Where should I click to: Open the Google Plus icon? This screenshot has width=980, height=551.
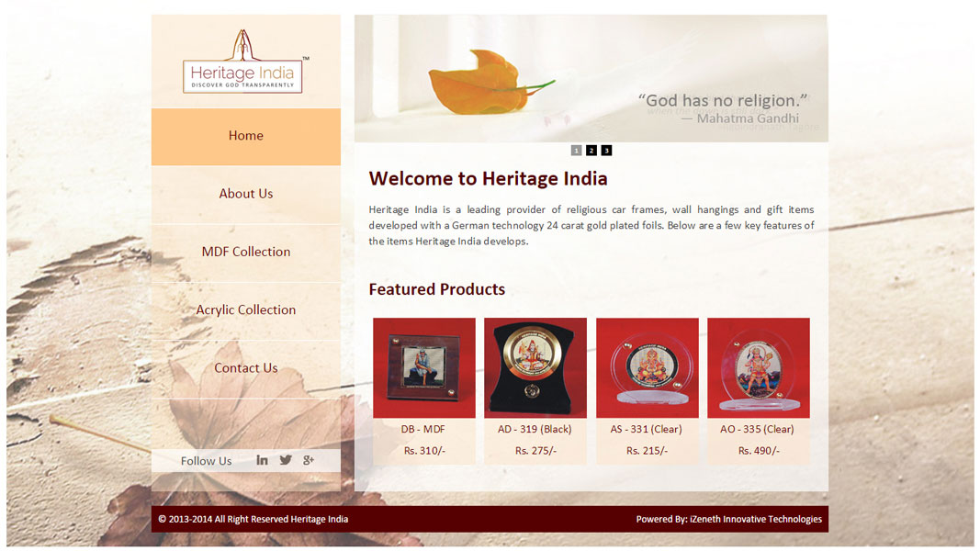pyautogui.click(x=308, y=460)
